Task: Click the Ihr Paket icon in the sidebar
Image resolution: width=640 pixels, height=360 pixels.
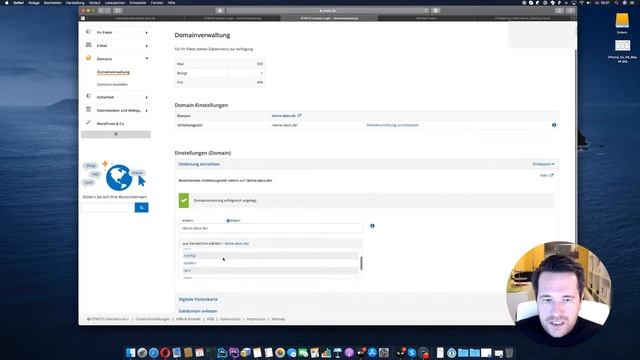Action: pos(88,32)
